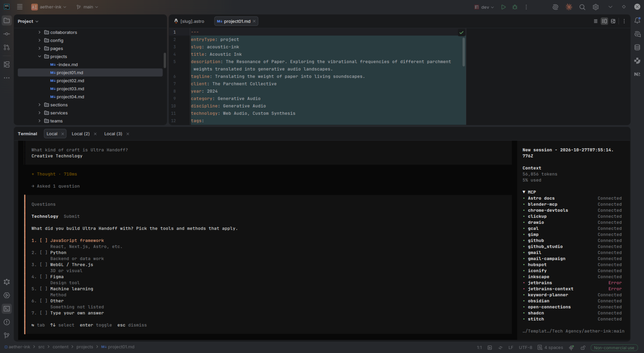
Task: Expand the sections folder
Action: [39, 105]
